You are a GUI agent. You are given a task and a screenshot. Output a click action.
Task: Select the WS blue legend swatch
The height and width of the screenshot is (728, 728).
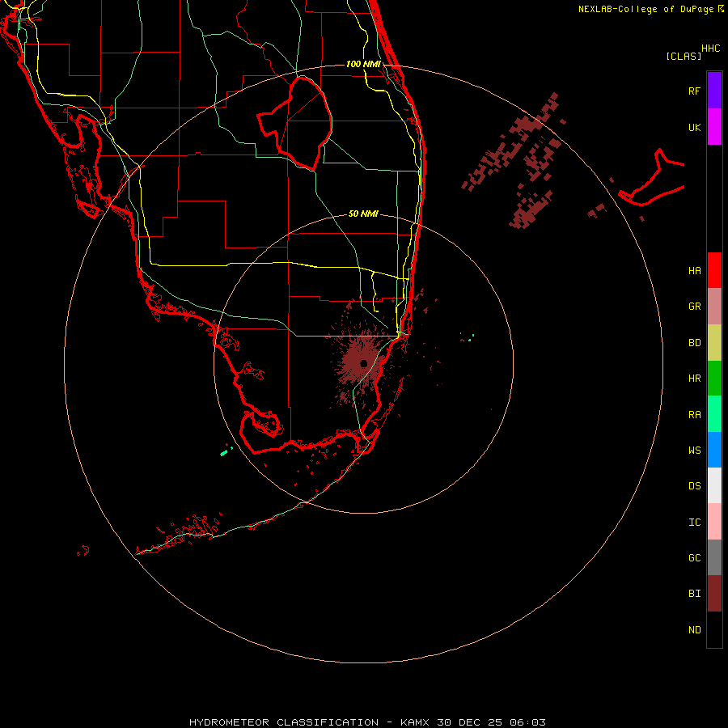point(714,450)
